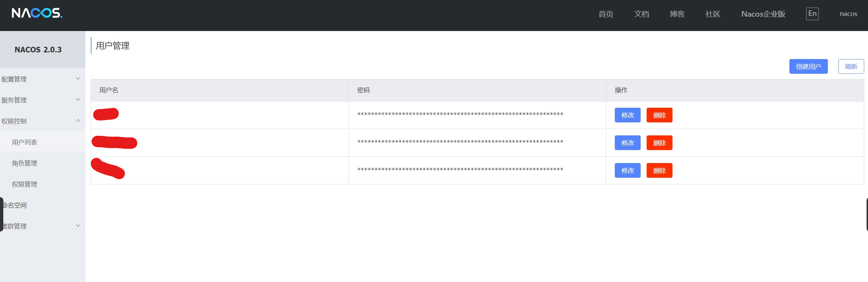Go to 命名空间 page
The image size is (868, 282).
click(x=15, y=205)
